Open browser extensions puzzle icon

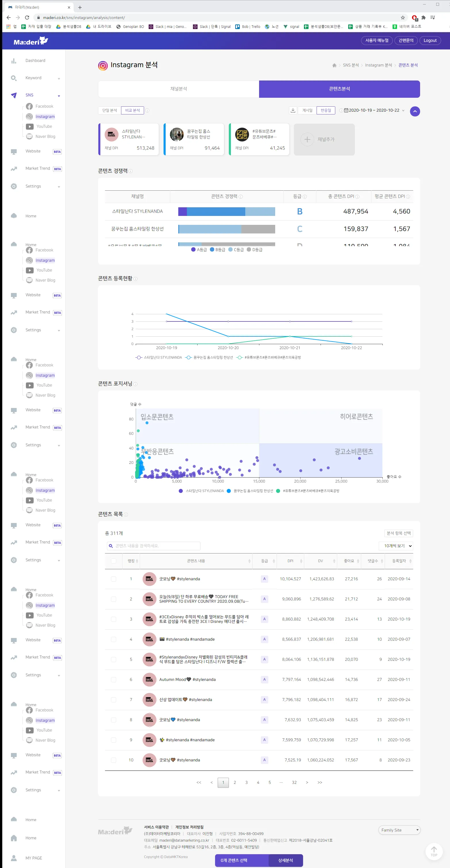(x=423, y=18)
